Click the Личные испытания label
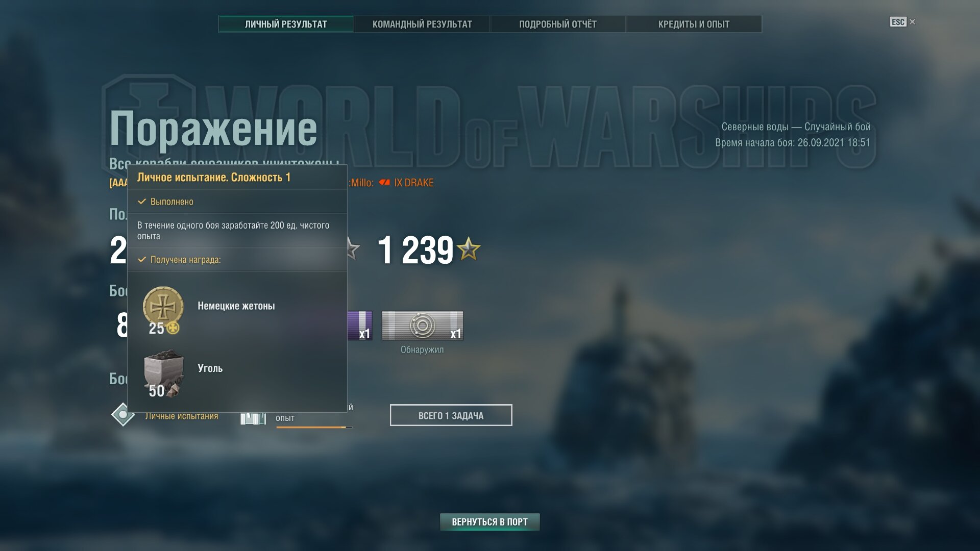 pyautogui.click(x=182, y=416)
